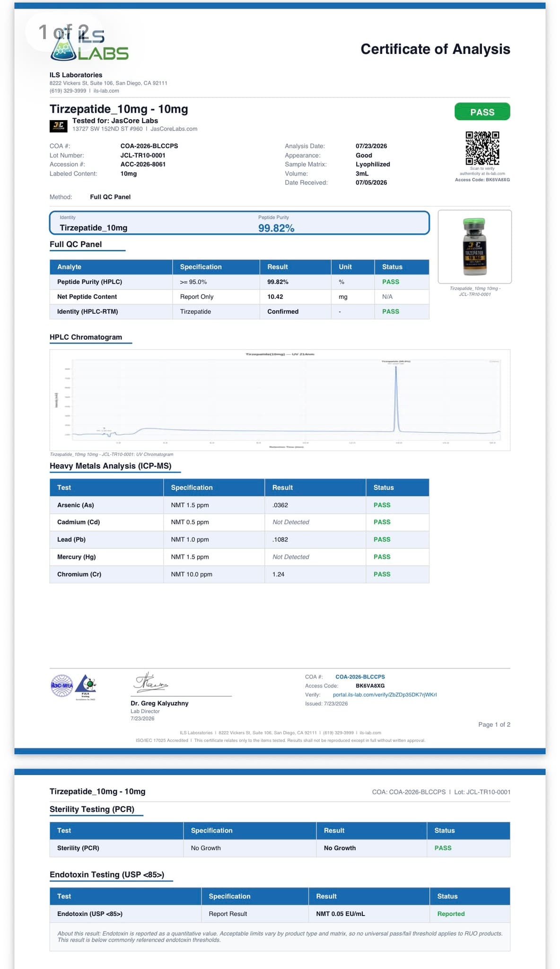Viewport: 560px width, 969px height.
Task: Click the 'HPLC Chromatogram' heading
Action: pos(86,337)
